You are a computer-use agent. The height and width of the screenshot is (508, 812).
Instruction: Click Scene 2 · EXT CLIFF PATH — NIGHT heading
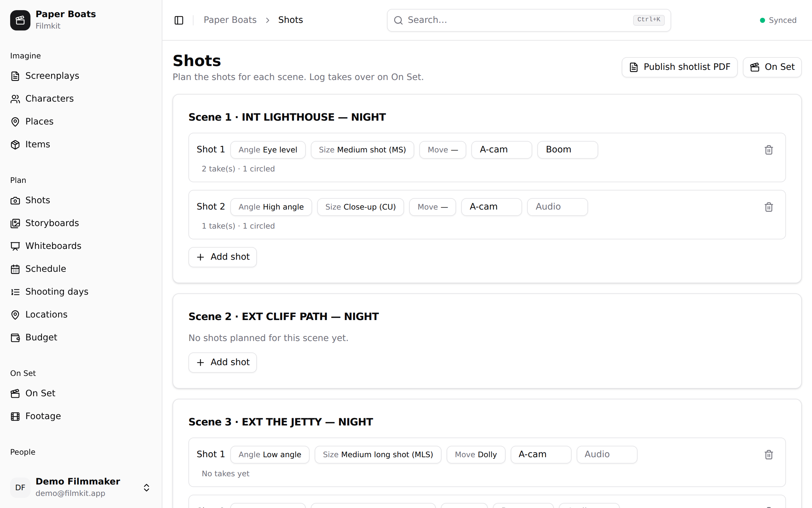[x=284, y=317]
